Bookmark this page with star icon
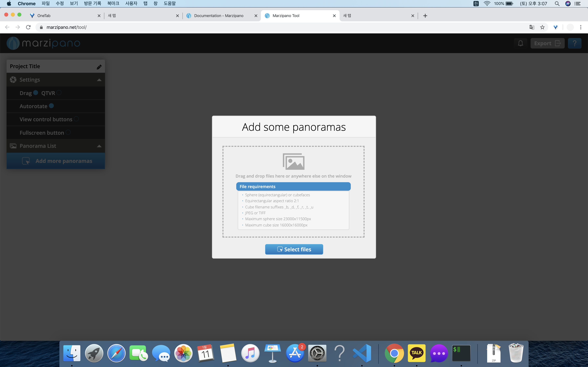588x367 pixels. [x=542, y=27]
